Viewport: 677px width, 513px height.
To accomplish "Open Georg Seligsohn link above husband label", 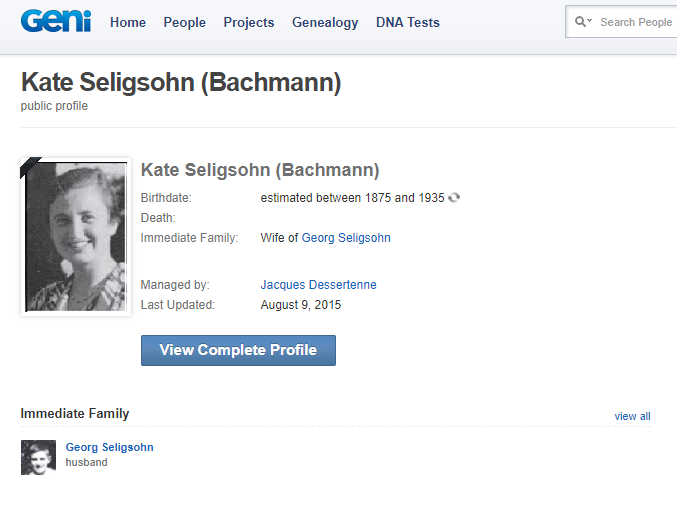I will tap(109, 447).
